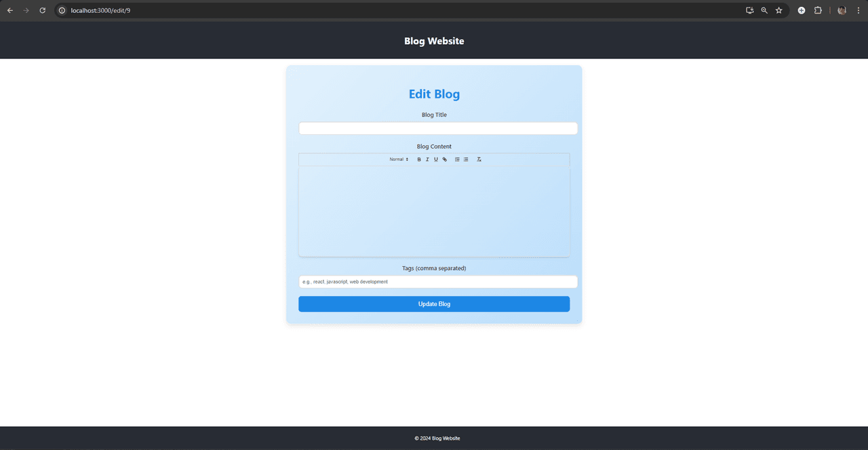Toggle bold formatting in editor toolbar
Viewport: 868px width, 450px height.
pos(419,160)
